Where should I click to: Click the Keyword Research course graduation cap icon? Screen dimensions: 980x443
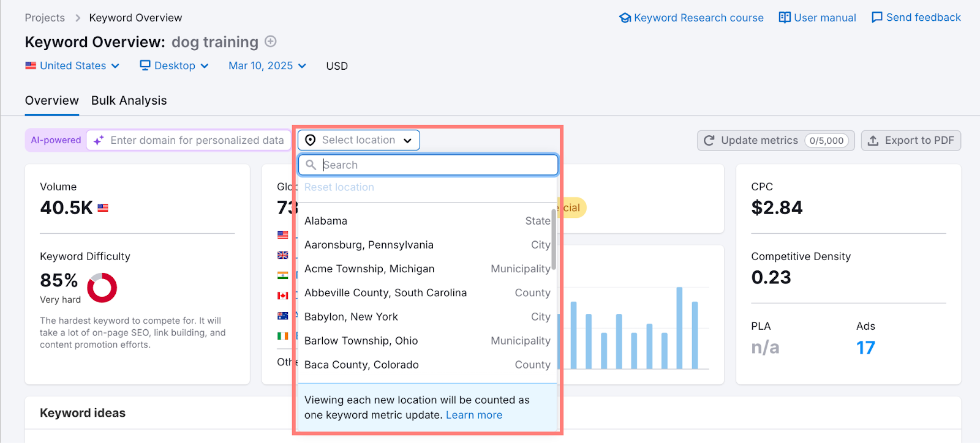pos(625,18)
